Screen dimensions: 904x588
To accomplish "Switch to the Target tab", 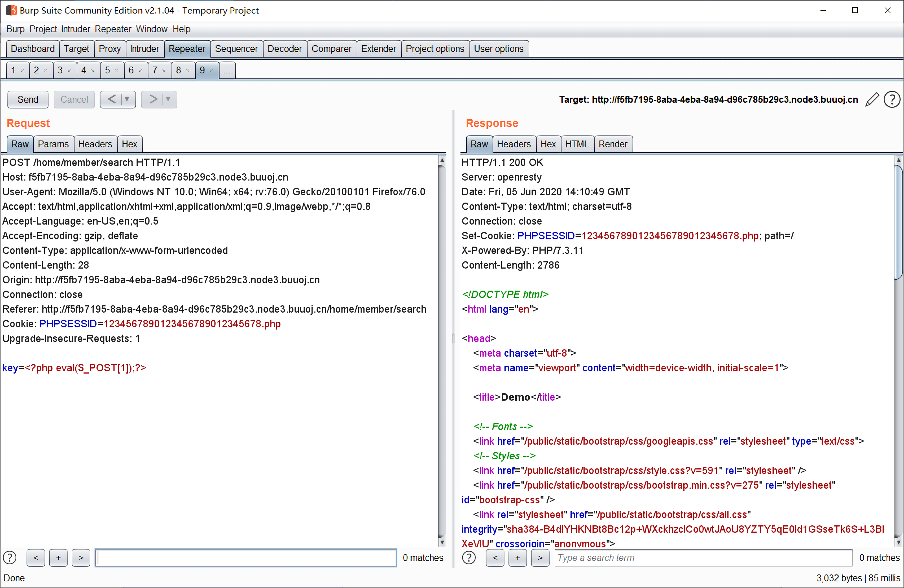I will pyautogui.click(x=76, y=49).
